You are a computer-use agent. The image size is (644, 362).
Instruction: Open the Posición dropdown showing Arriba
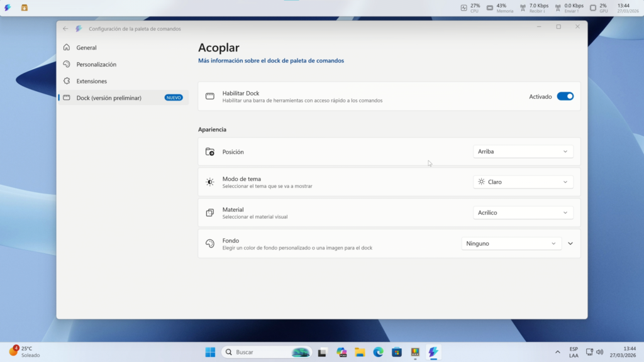[523, 151]
